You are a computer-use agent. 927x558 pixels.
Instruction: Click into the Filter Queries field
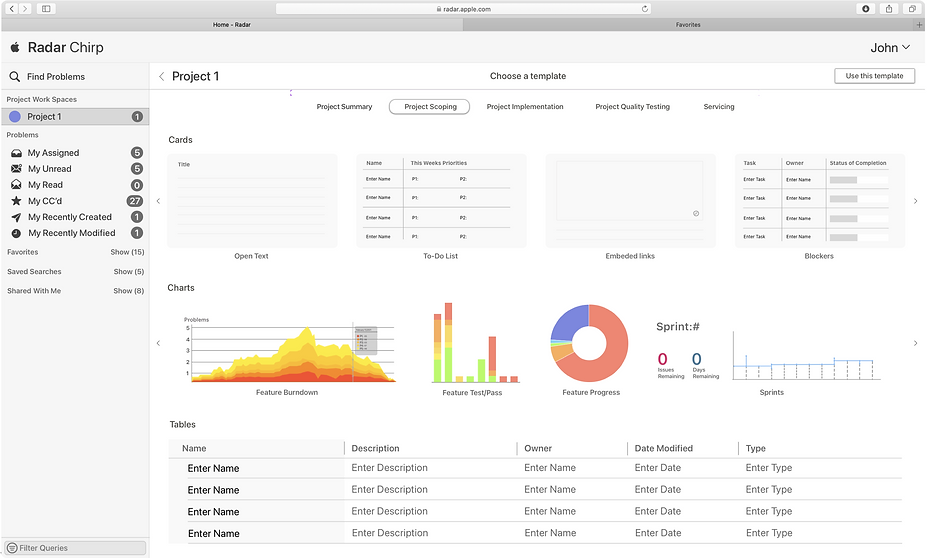74,548
